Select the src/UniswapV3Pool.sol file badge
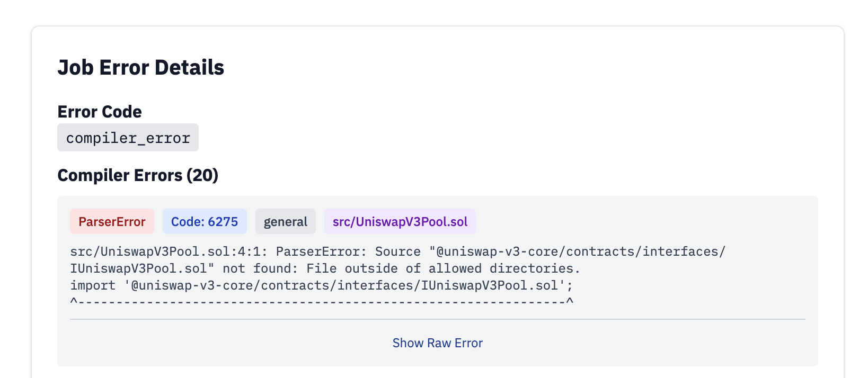 coord(400,221)
